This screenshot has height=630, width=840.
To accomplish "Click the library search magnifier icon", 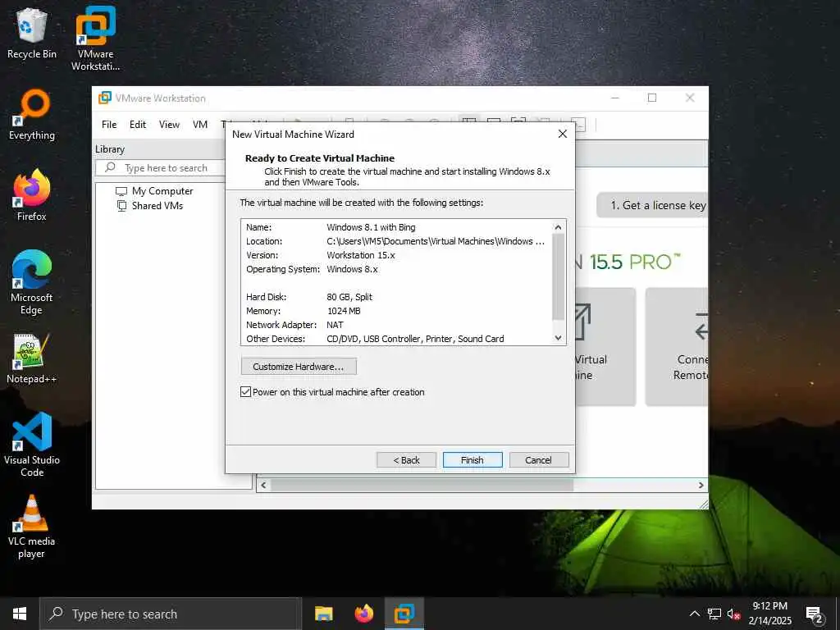I will coord(110,167).
